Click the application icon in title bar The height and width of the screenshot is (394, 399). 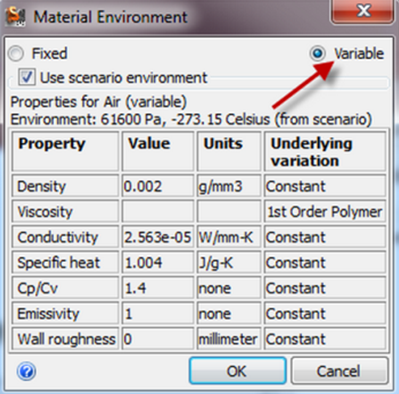click(15, 17)
